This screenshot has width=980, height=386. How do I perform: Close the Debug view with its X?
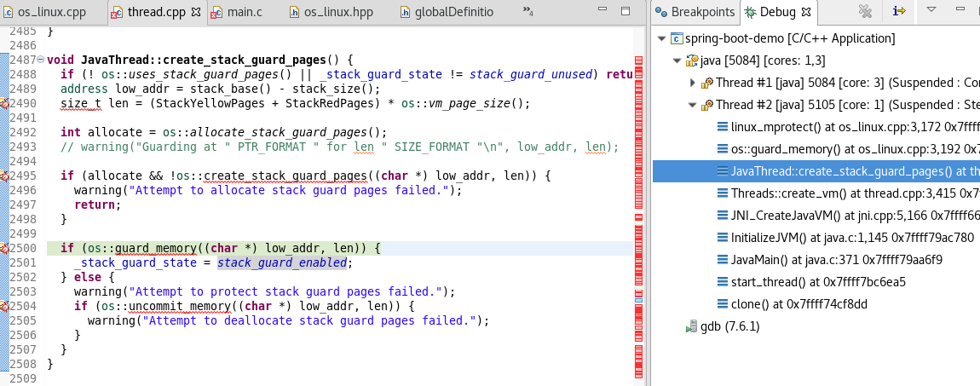point(805,12)
